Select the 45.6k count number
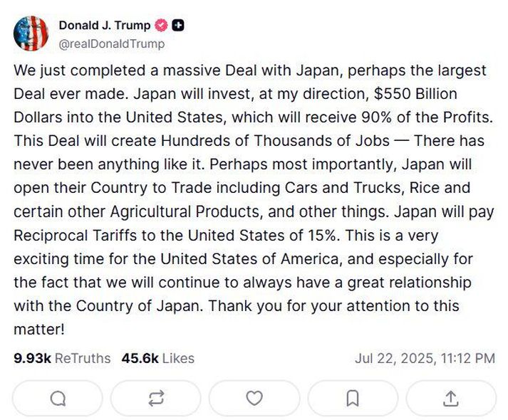Screen dimensions: 508x420 tap(140, 359)
